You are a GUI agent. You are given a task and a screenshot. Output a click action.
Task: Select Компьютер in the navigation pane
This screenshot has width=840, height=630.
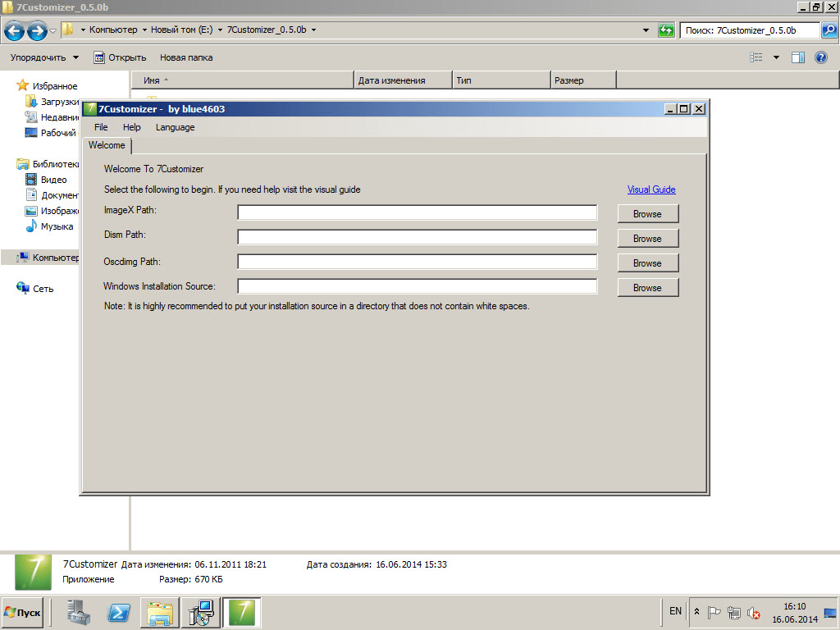[x=47, y=258]
